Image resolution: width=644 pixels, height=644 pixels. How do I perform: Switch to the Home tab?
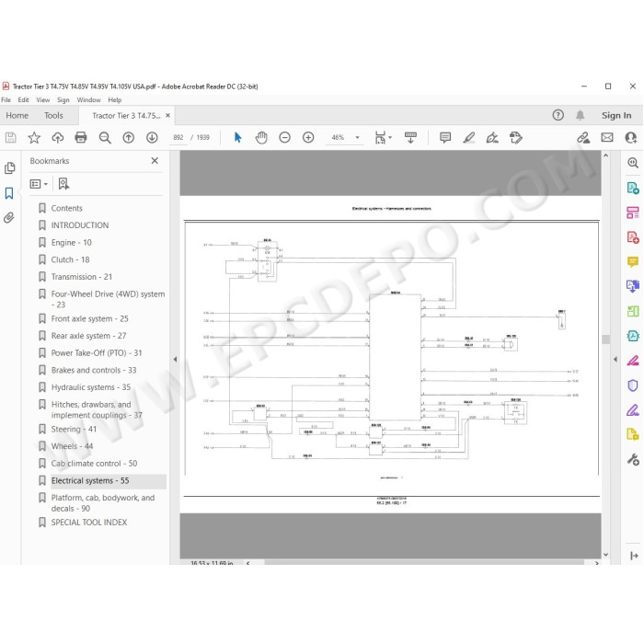(17, 115)
